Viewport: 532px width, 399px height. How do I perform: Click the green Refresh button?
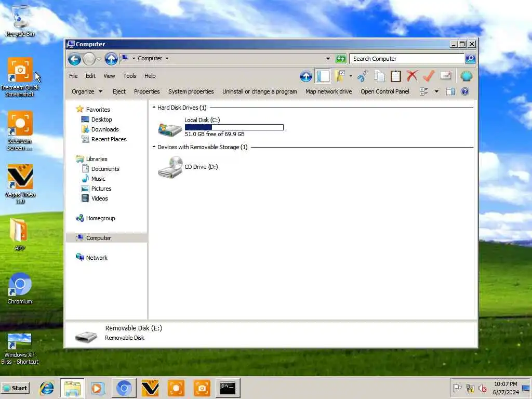click(x=341, y=59)
